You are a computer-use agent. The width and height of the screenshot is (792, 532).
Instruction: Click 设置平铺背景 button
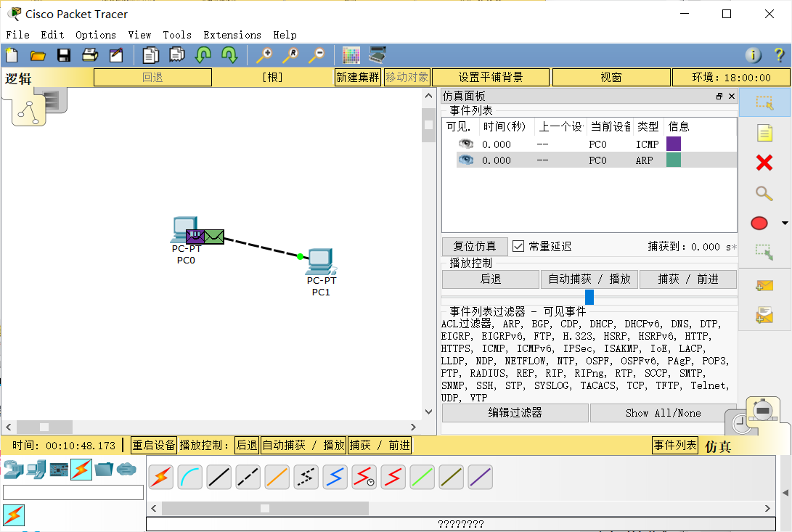coord(491,78)
